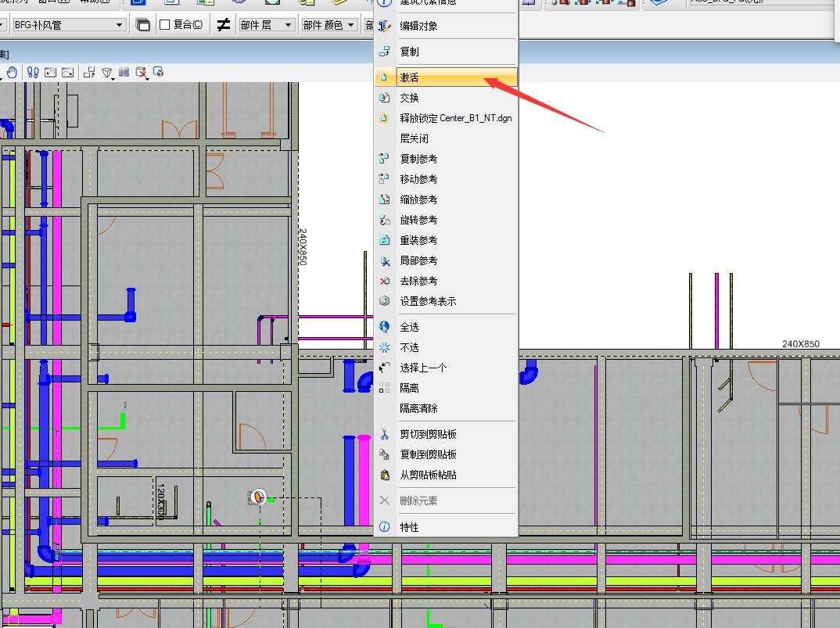This screenshot has height=628, width=840.
Task: Expand the 部件 颜色 dropdown
Action: [x=350, y=25]
